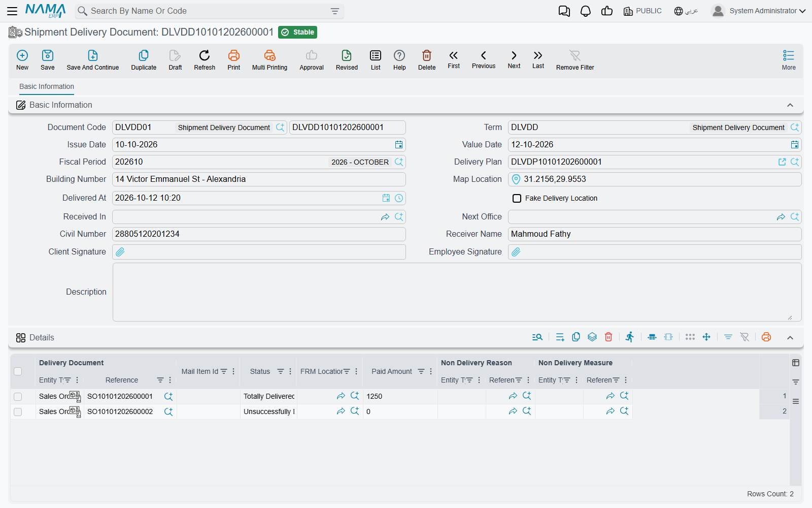Go to Previous record

[x=484, y=59]
